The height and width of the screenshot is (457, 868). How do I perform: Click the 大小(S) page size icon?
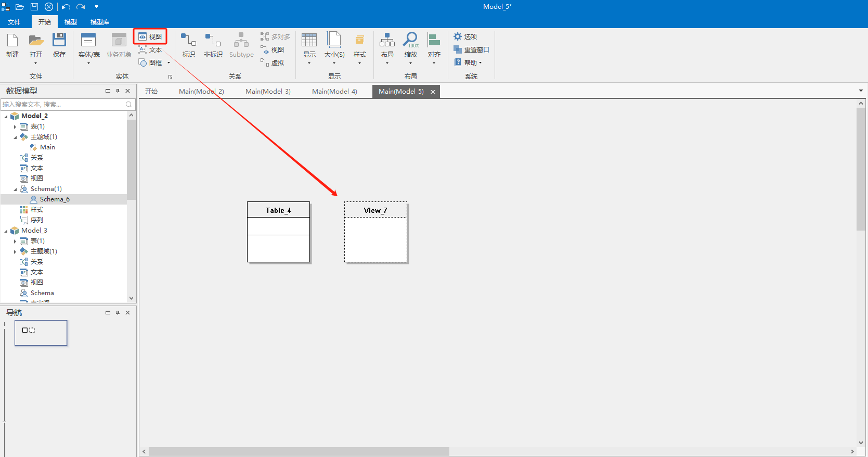[x=334, y=40]
